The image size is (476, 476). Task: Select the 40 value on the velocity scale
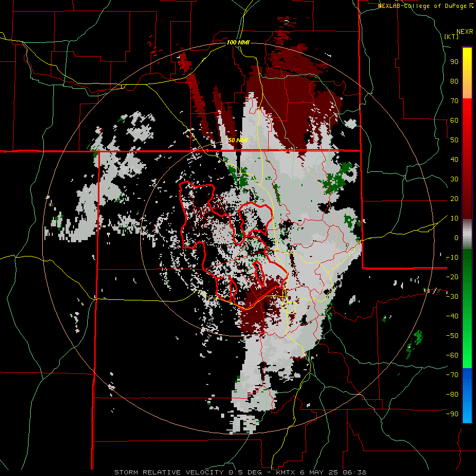[x=454, y=160]
